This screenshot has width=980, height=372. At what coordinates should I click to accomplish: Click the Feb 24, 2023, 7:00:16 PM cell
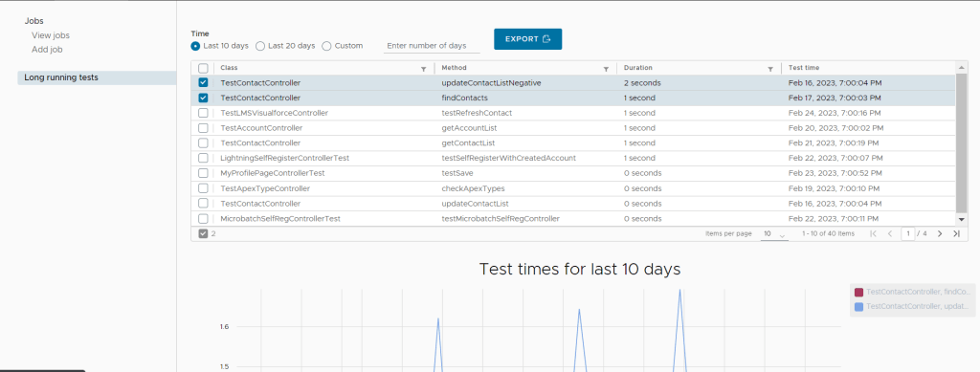pyautogui.click(x=835, y=113)
